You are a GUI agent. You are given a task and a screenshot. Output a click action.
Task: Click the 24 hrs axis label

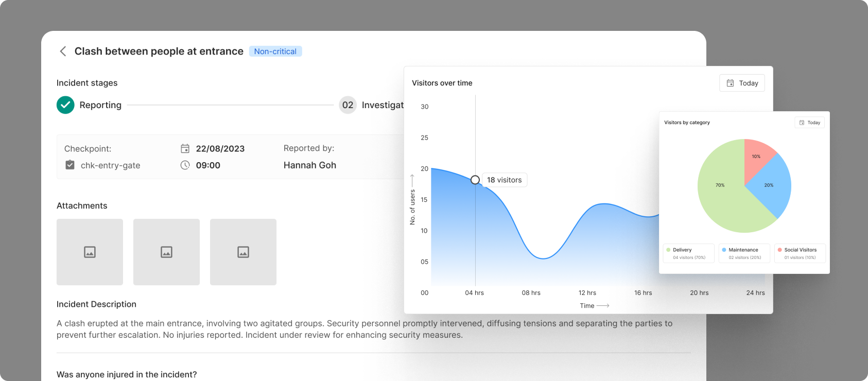(756, 293)
